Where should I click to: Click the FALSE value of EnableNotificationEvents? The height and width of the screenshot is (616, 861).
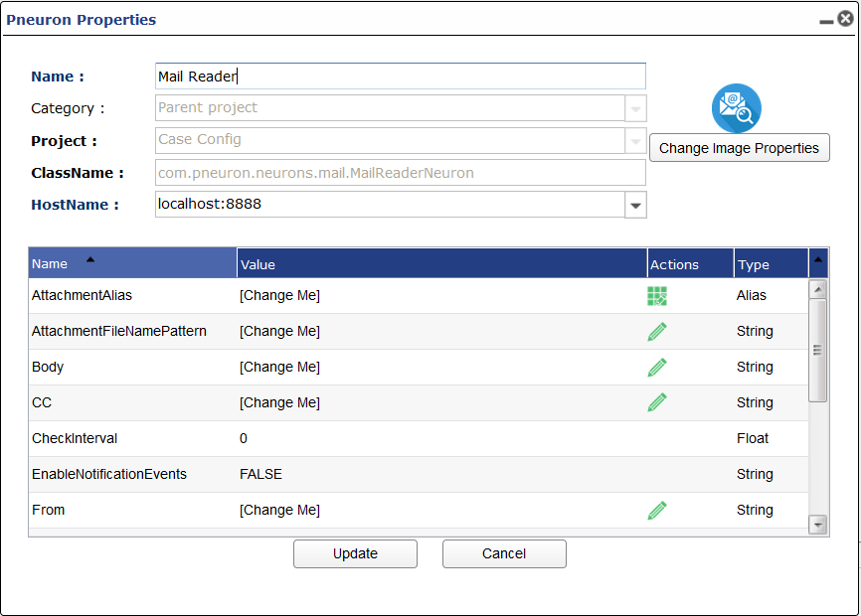tap(260, 474)
